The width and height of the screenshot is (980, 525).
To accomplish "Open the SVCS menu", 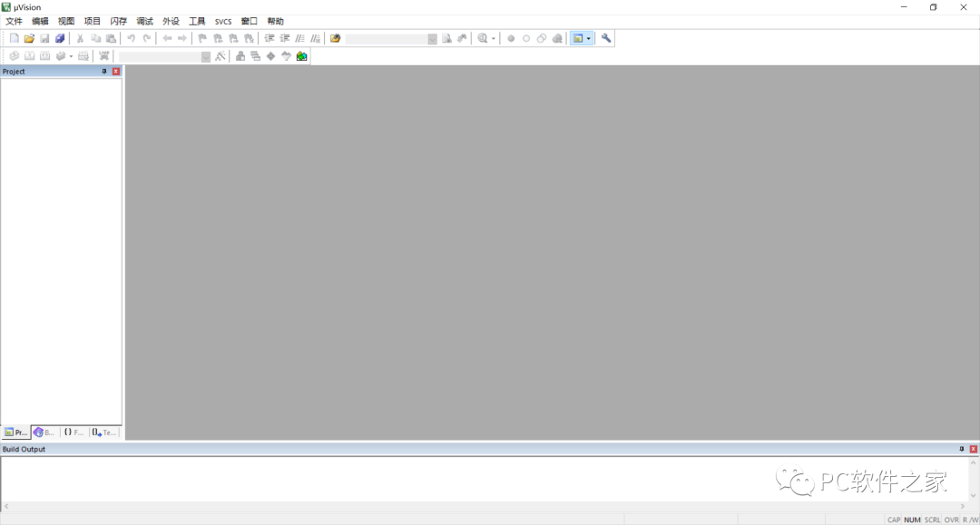I will [223, 21].
